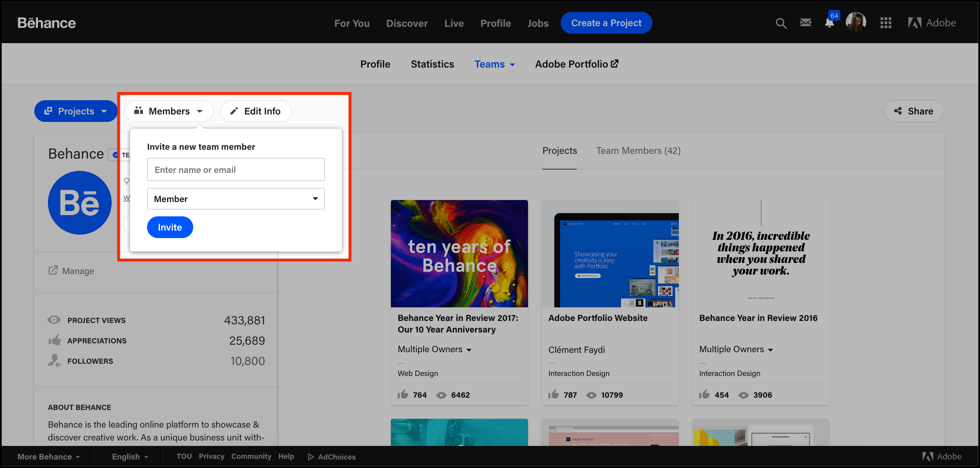
Task: Open the Member role select box
Action: [236, 199]
